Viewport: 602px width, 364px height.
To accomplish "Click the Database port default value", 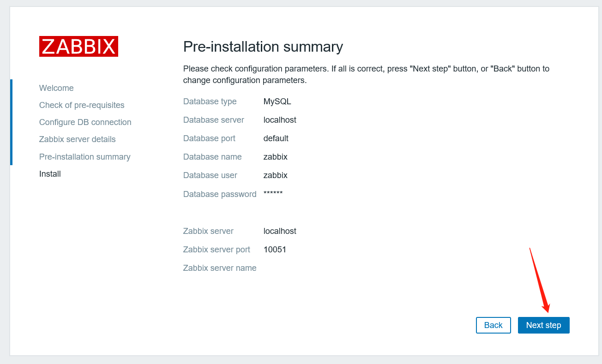I will click(276, 138).
